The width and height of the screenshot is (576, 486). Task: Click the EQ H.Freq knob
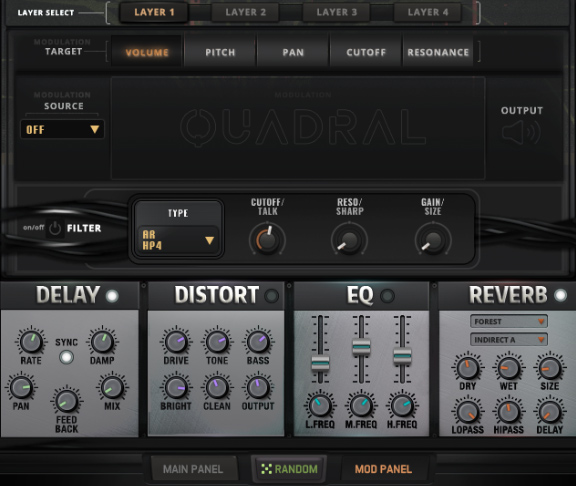(x=402, y=406)
